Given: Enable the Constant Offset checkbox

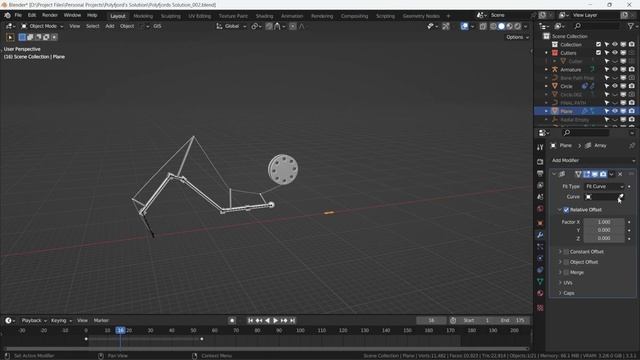Looking at the screenshot, I should (x=566, y=252).
